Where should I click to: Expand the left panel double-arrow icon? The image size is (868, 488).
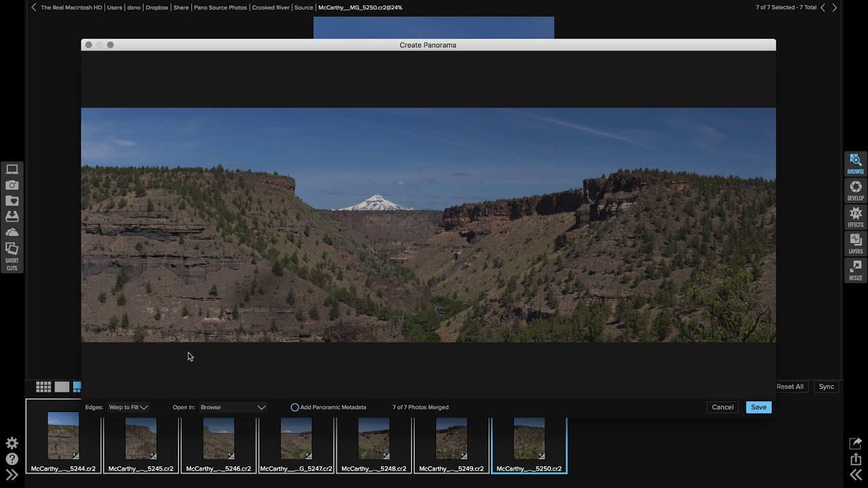12,474
